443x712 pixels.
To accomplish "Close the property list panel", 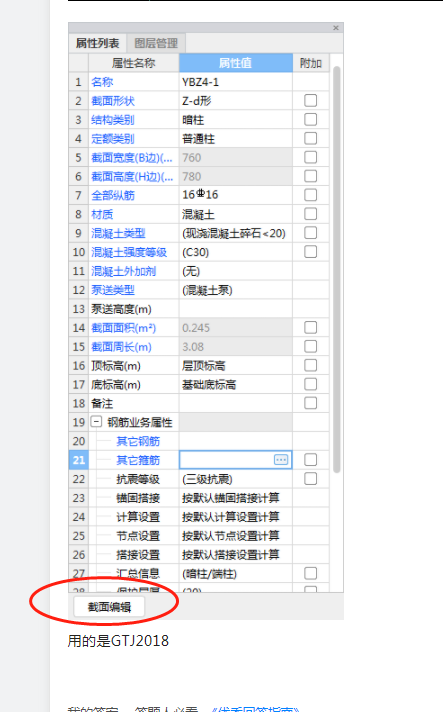I will pos(336,28).
